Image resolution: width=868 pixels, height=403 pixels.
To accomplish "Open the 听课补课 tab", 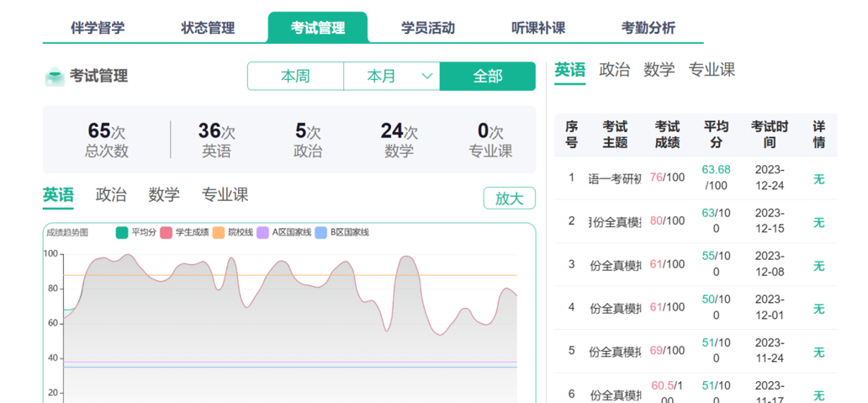I will 538,28.
